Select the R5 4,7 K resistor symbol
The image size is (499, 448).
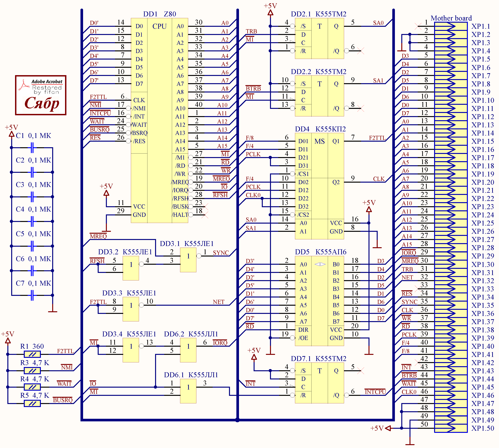(32, 403)
